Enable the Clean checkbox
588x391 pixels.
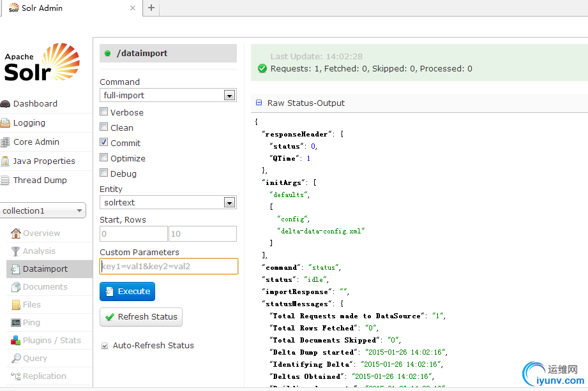coord(104,127)
